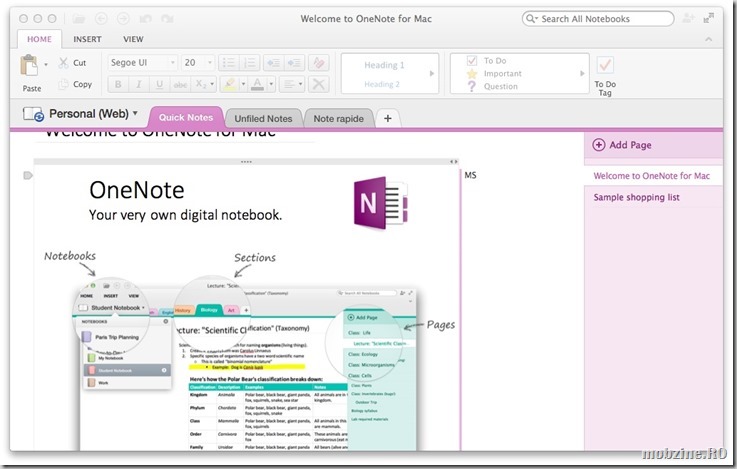Open the Unfiled Notes section tab

[x=262, y=118]
